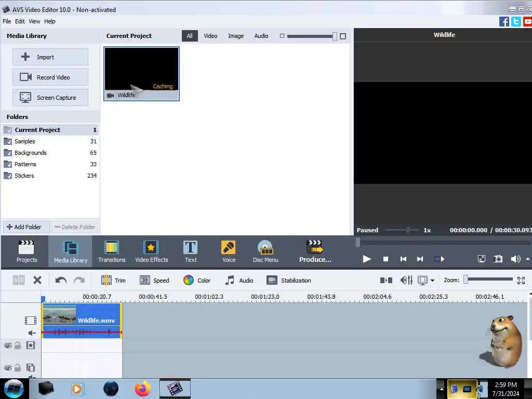Viewport: 532px width, 399px height.
Task: Go to next frame
Action: [420, 259]
